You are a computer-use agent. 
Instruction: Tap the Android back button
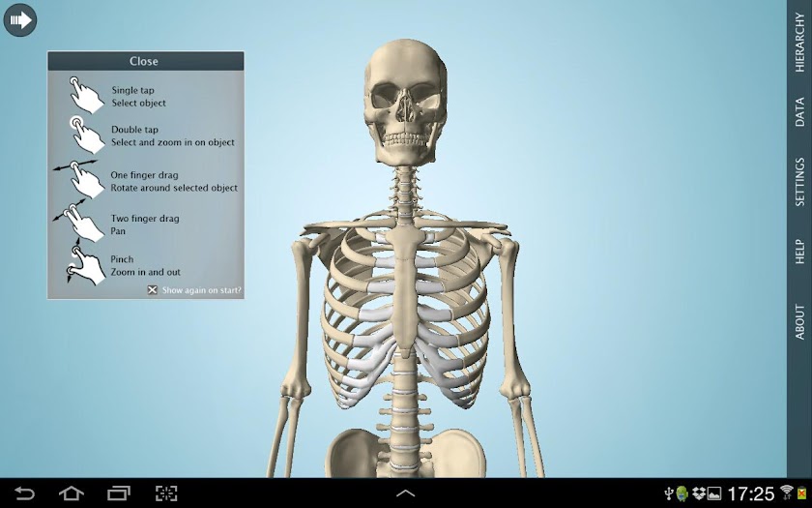pyautogui.click(x=24, y=493)
